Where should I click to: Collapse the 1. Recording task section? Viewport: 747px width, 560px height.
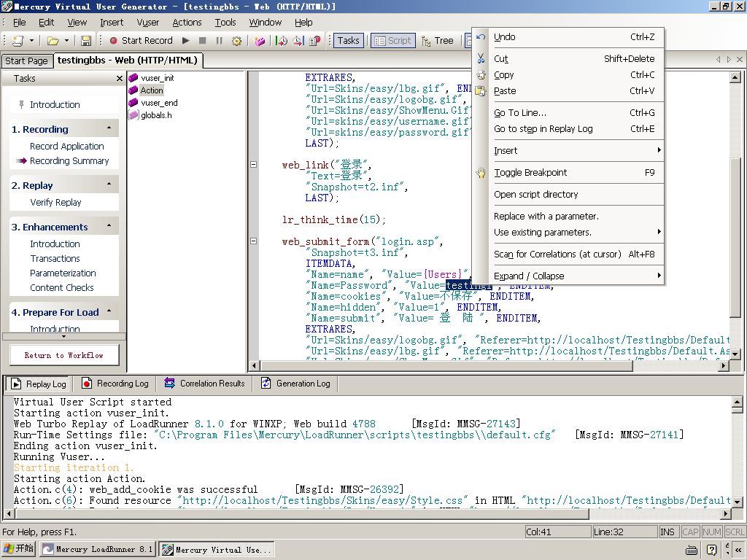(109, 128)
